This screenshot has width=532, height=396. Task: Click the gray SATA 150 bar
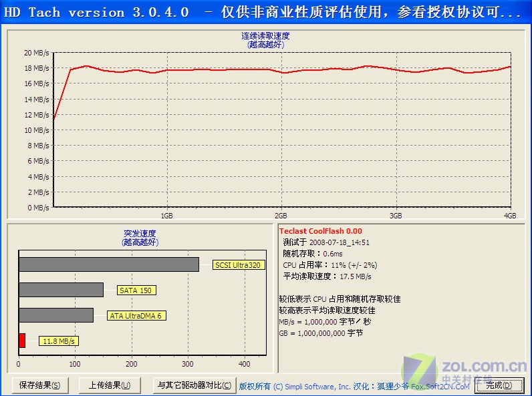click(61, 290)
